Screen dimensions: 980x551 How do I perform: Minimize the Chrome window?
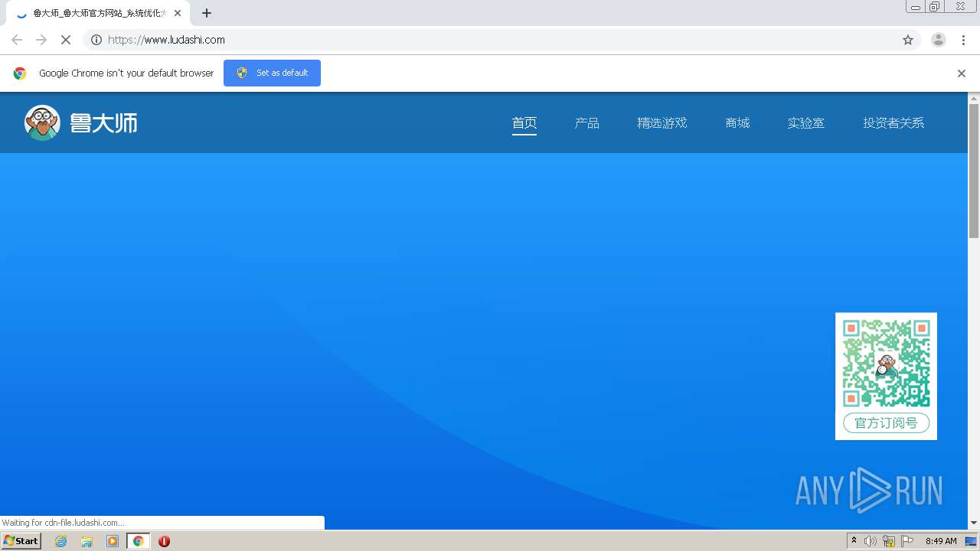[915, 7]
